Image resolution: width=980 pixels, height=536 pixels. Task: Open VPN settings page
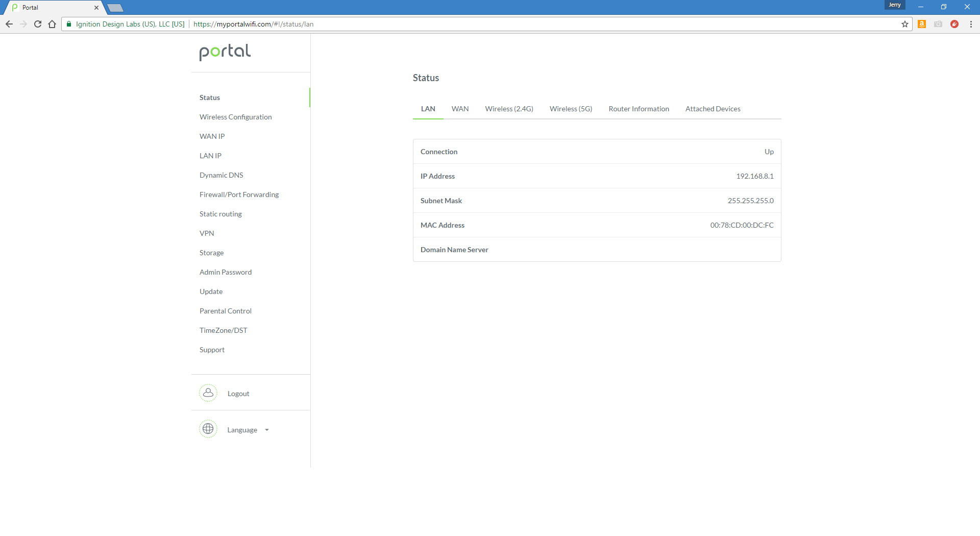click(x=207, y=233)
